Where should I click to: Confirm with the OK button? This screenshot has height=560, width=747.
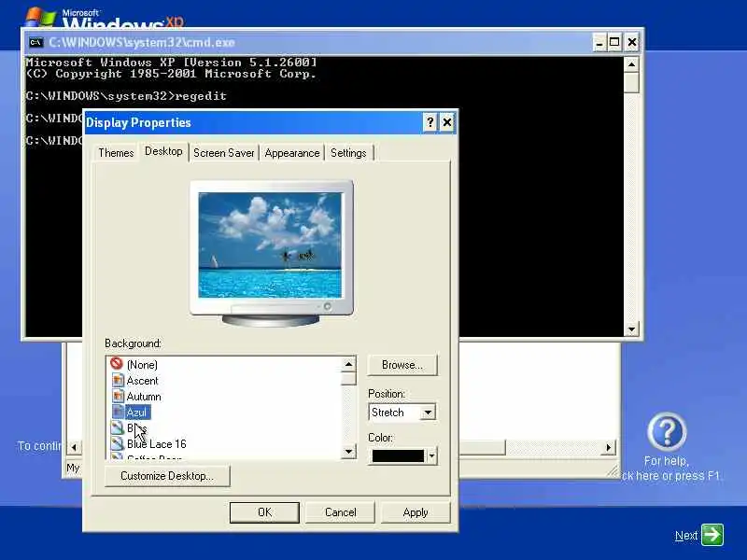264,512
